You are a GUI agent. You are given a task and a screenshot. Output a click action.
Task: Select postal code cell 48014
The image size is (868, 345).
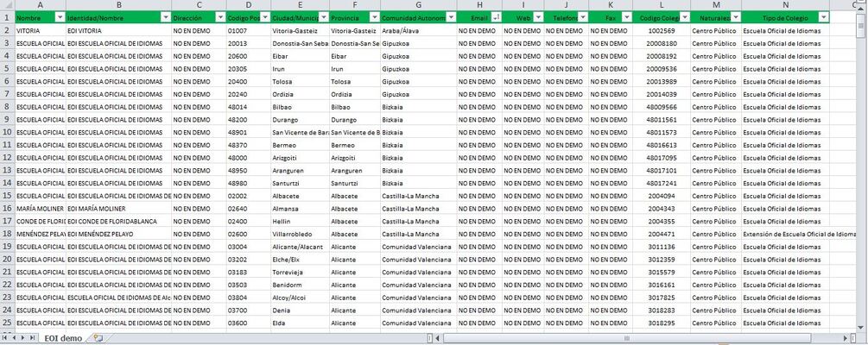(x=249, y=107)
